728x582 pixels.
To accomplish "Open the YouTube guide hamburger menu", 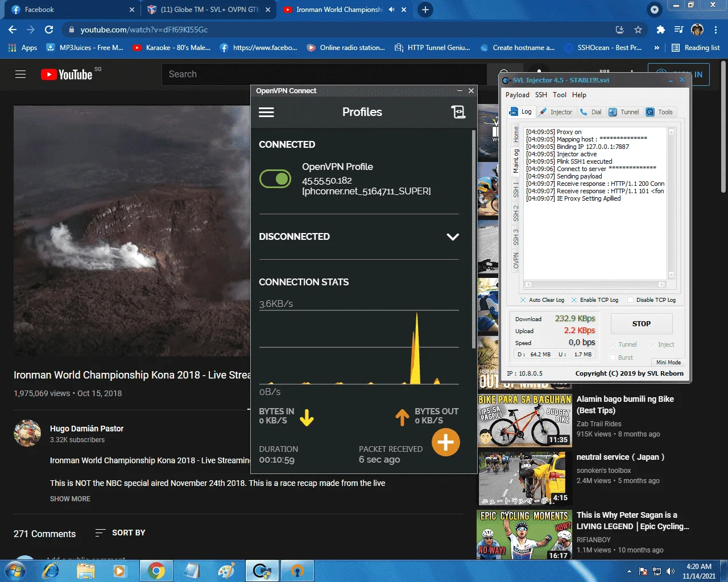I will coord(20,74).
